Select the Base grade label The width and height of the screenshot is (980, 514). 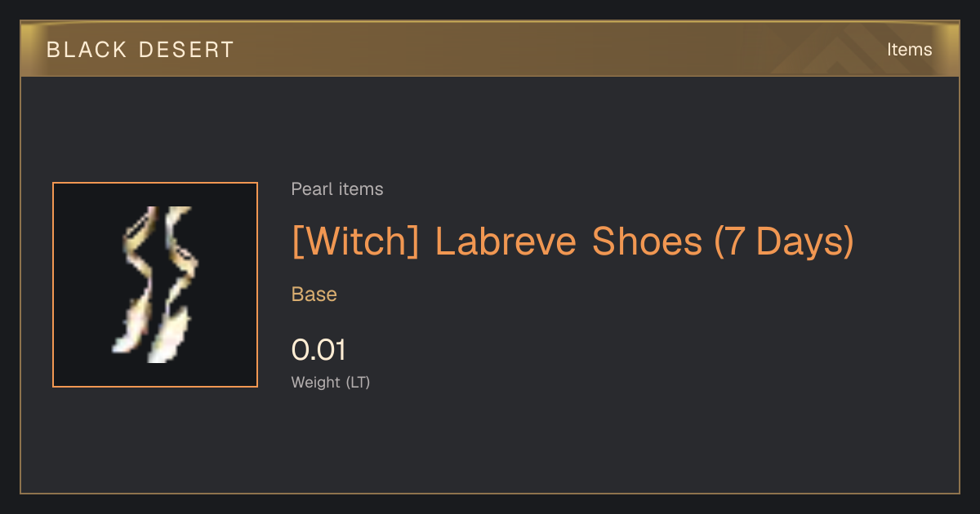coord(314,295)
